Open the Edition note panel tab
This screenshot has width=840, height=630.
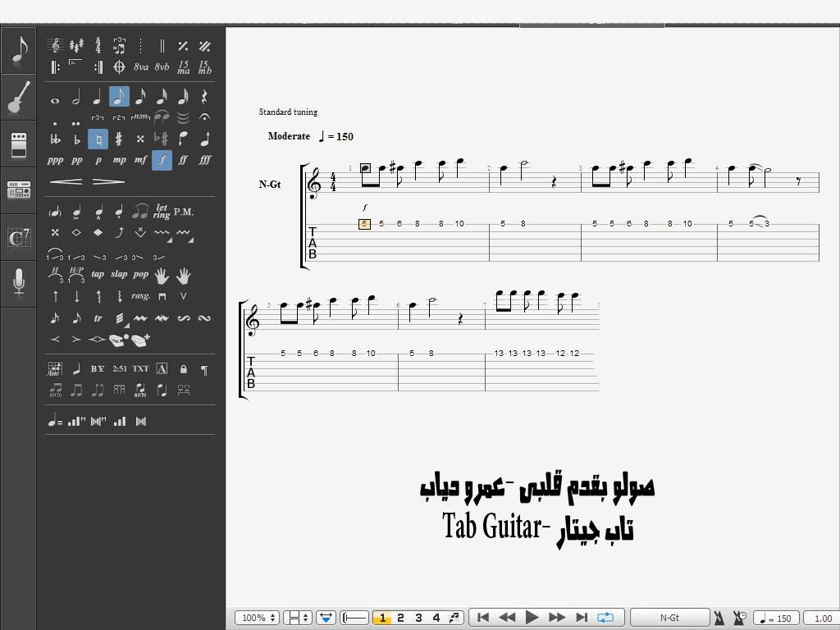point(18,51)
